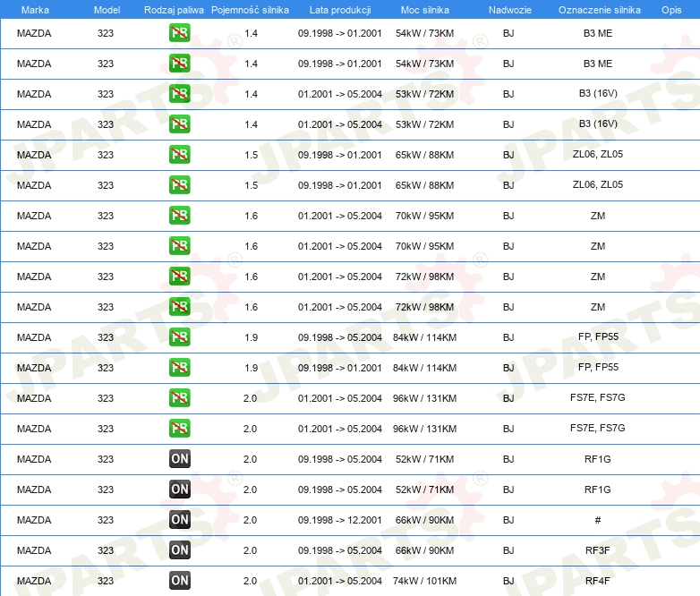Click petrol icon in 1.9 row ending 01.2001

point(180,367)
